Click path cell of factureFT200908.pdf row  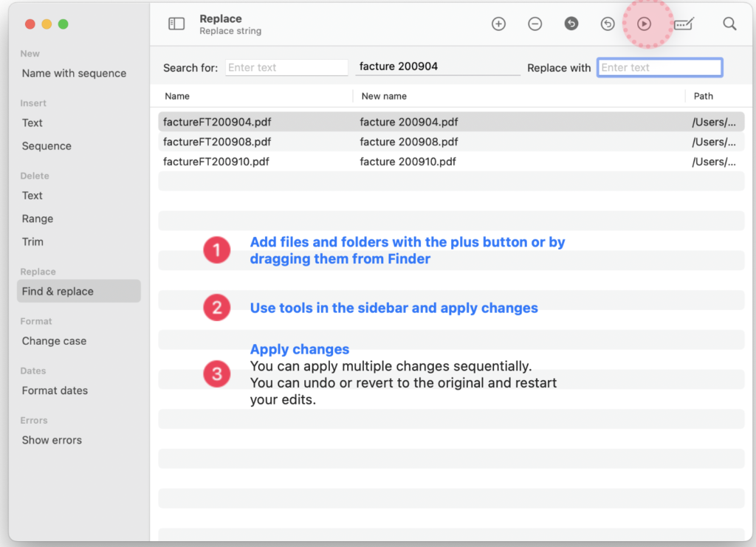coord(714,142)
